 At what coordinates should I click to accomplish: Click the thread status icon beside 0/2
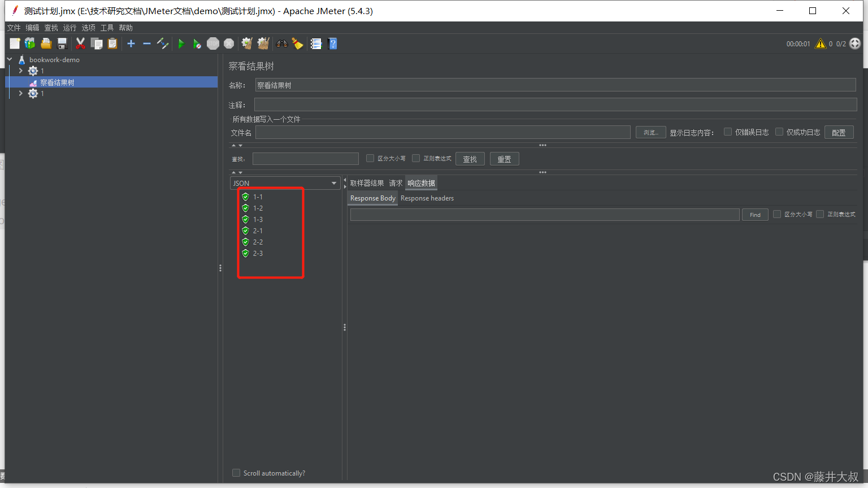[855, 43]
